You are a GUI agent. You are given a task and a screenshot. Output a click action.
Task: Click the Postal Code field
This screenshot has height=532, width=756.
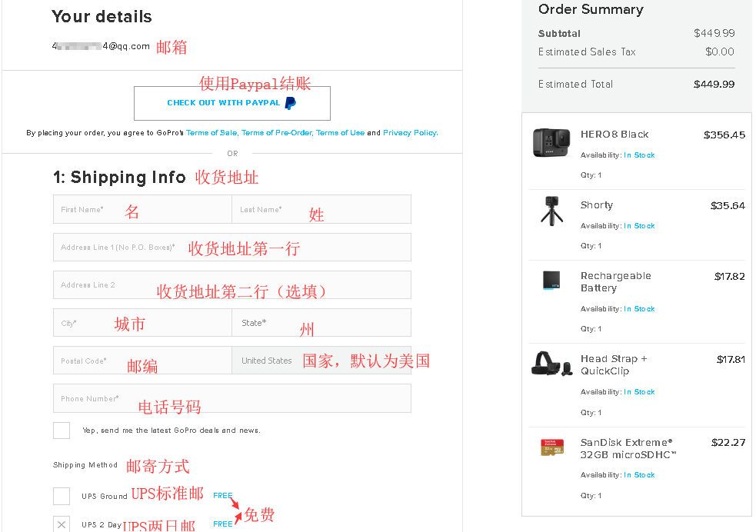tap(143, 361)
